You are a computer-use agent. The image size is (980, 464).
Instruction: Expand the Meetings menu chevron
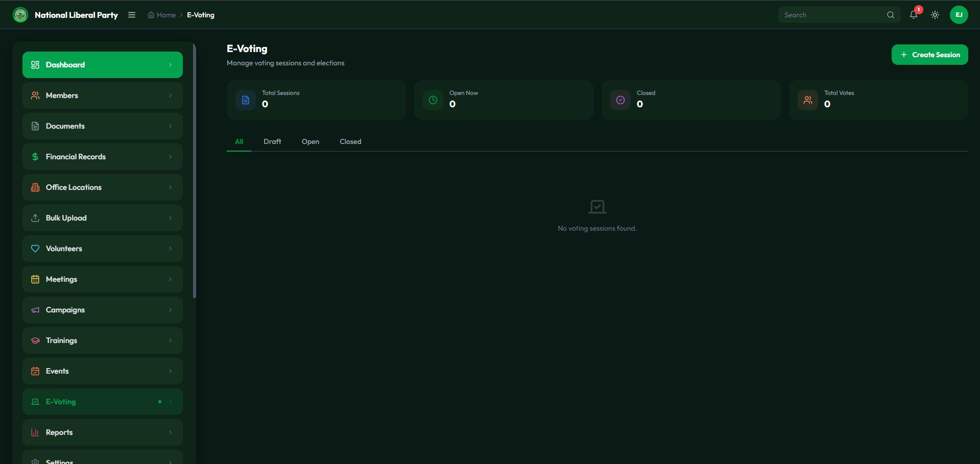(170, 279)
